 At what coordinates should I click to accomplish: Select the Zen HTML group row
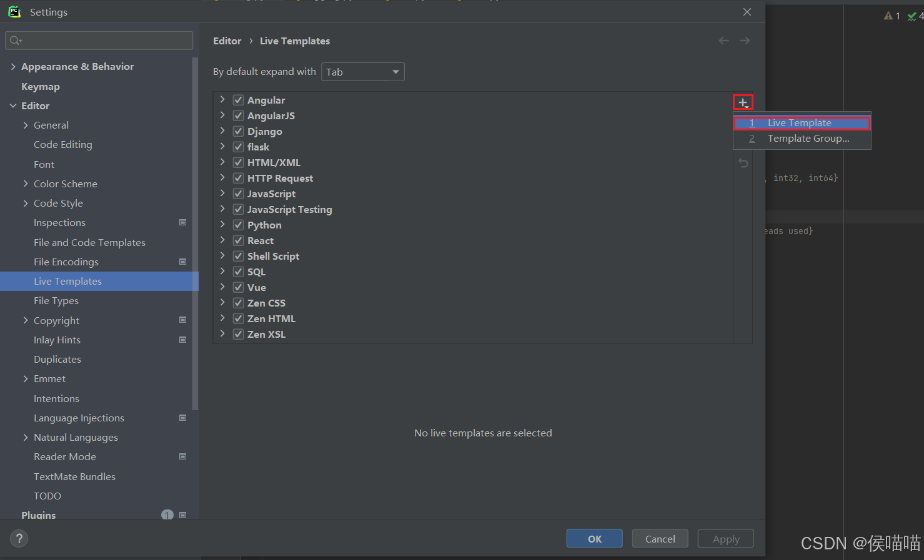(473, 318)
